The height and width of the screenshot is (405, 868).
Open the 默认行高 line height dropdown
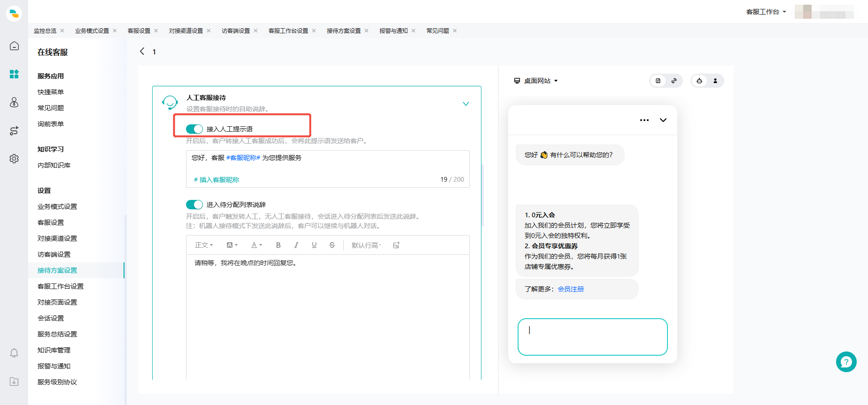pos(366,245)
